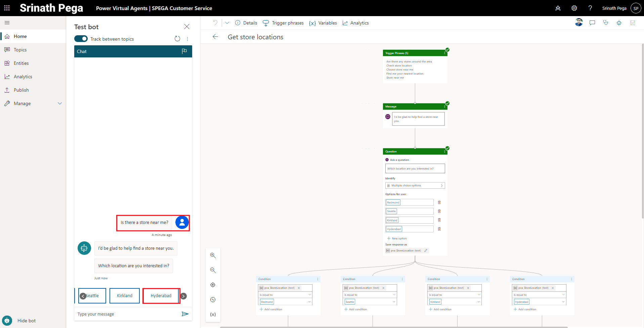Click the zoom out magnifier icon
The width and height of the screenshot is (644, 328).
point(213,270)
